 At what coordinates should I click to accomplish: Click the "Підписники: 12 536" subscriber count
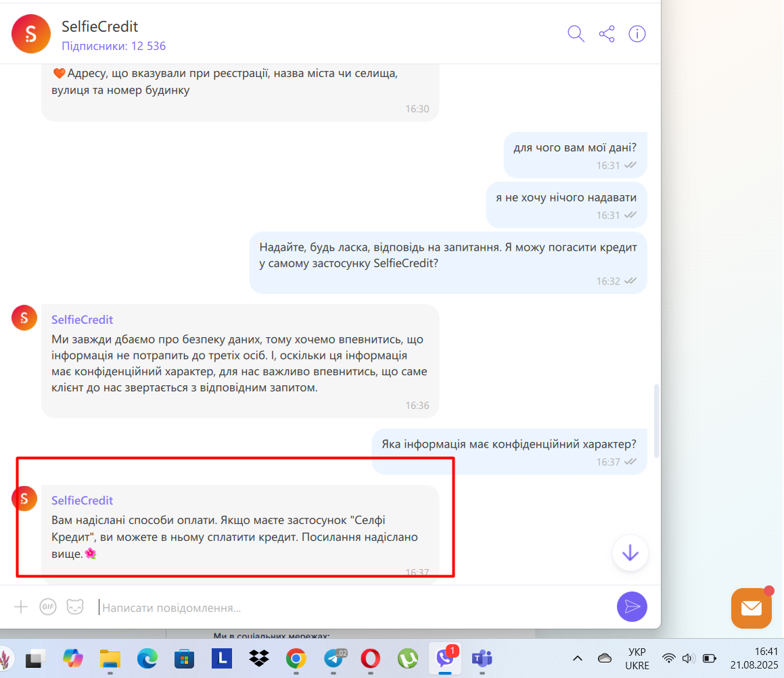(x=114, y=46)
